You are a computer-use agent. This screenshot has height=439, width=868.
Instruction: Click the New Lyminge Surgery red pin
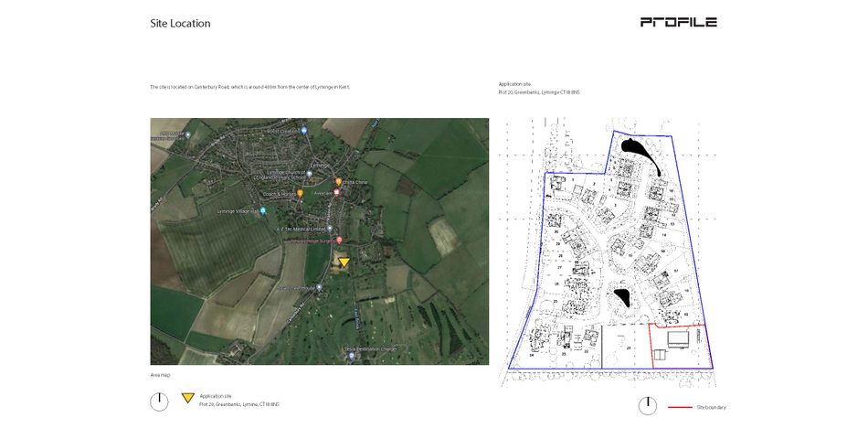tap(339, 240)
